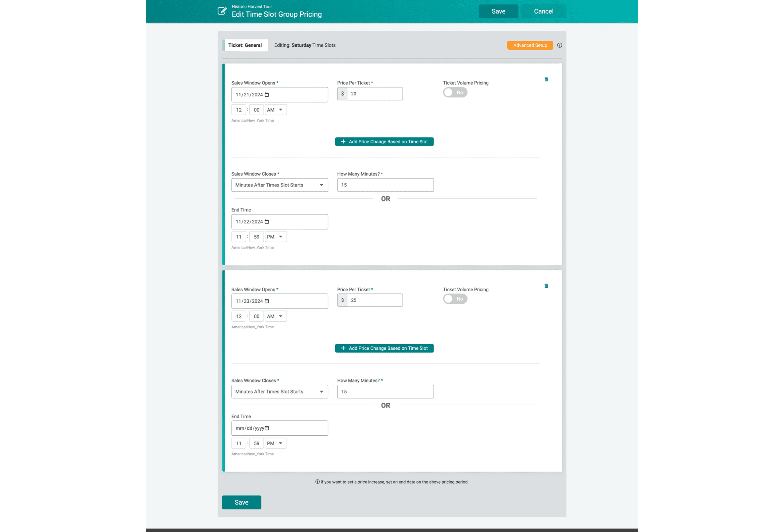Enable Ticket Volume Pricing for the first period

tap(455, 92)
